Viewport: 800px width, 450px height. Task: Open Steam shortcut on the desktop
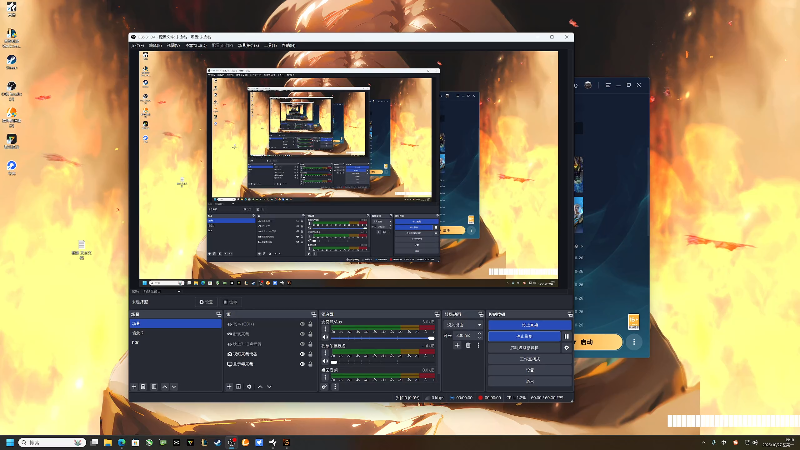pyautogui.click(x=11, y=62)
